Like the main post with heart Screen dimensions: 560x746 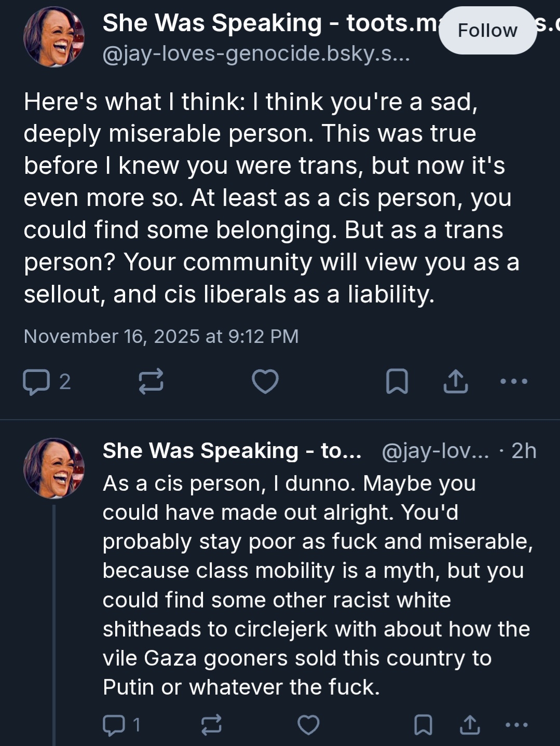(x=265, y=382)
